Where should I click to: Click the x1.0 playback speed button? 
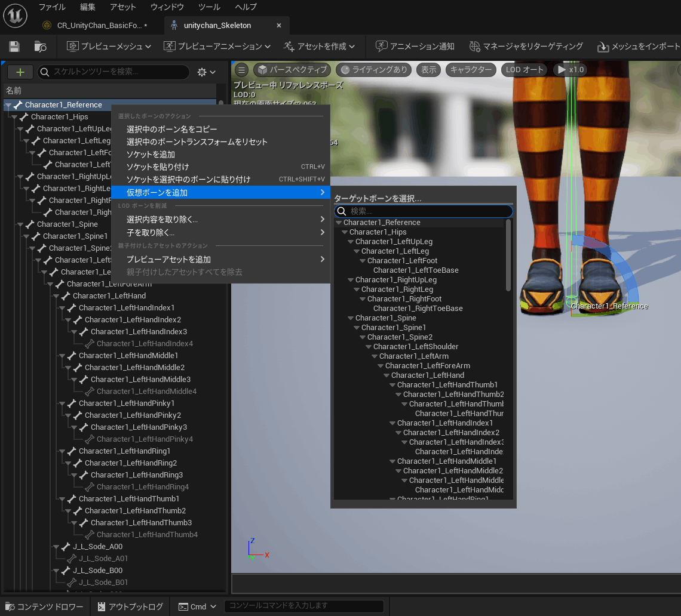coord(570,69)
